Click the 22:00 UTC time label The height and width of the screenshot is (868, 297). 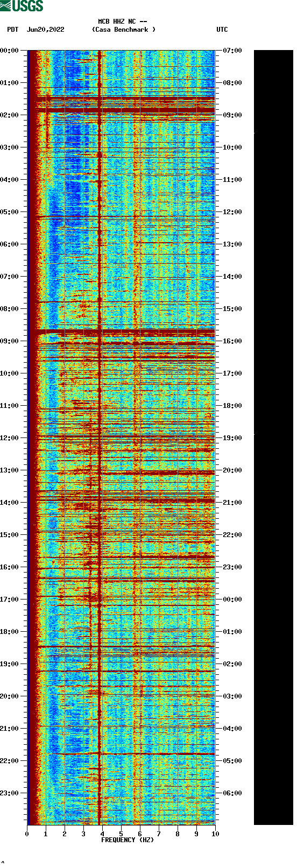(x=232, y=535)
